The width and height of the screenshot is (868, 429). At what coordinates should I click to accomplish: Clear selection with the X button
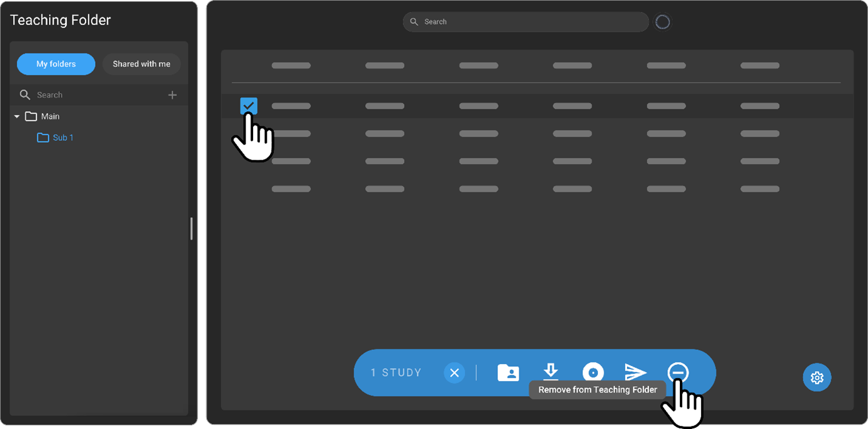(454, 372)
